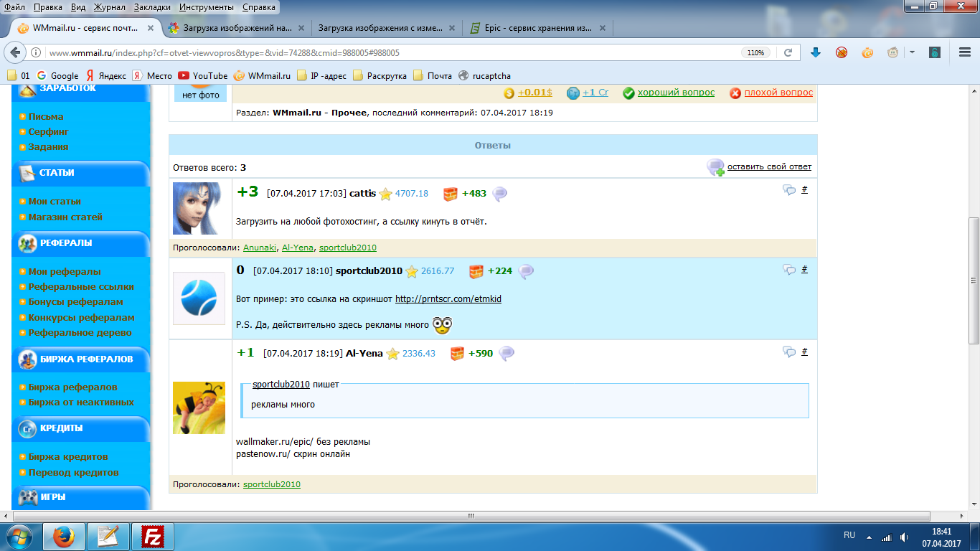
Task: Open the Журнал menu
Action: click(110, 7)
